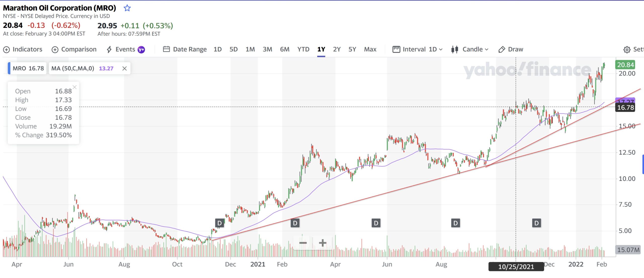Click the 10/25/2021 crosshair date label
This screenshot has width=644, height=278.
point(516,267)
